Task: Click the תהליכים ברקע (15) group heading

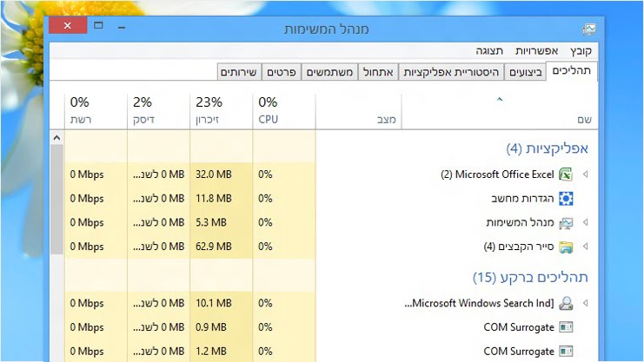Action: click(530, 278)
